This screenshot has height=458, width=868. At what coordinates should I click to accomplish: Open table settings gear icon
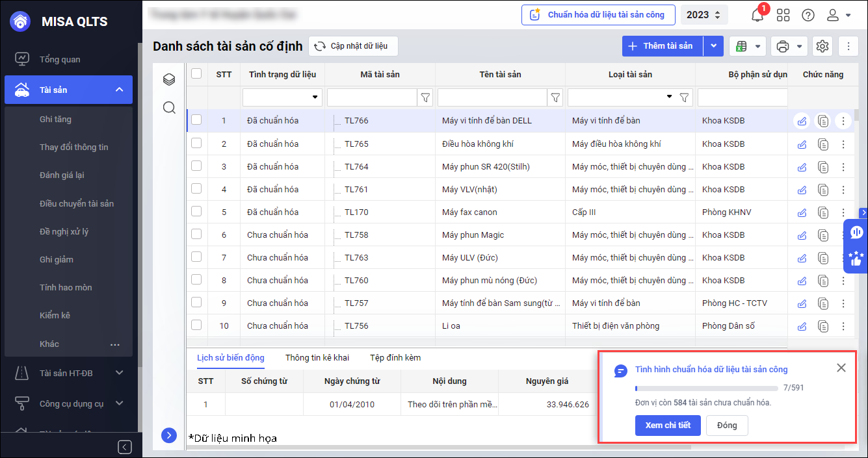tap(822, 46)
